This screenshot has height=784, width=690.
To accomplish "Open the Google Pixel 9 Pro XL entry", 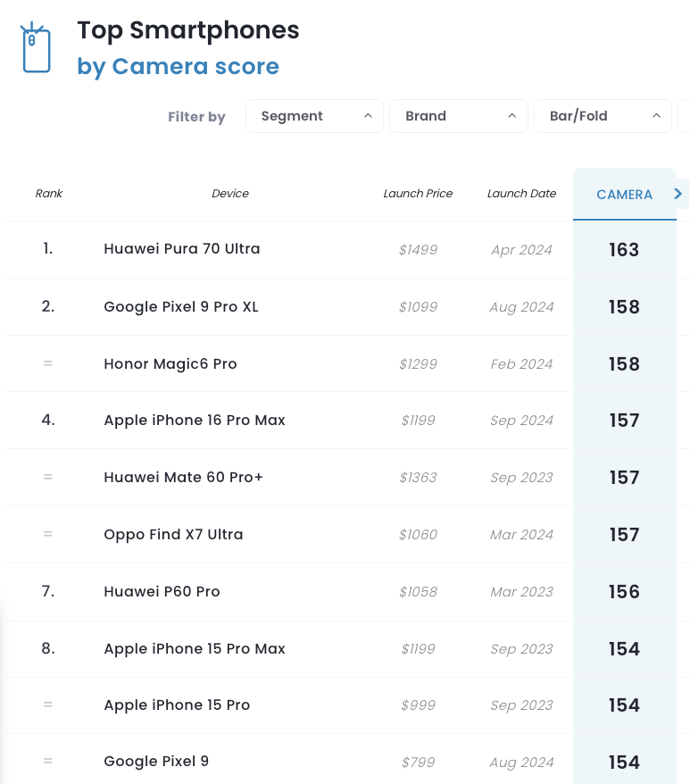I will coord(181,306).
